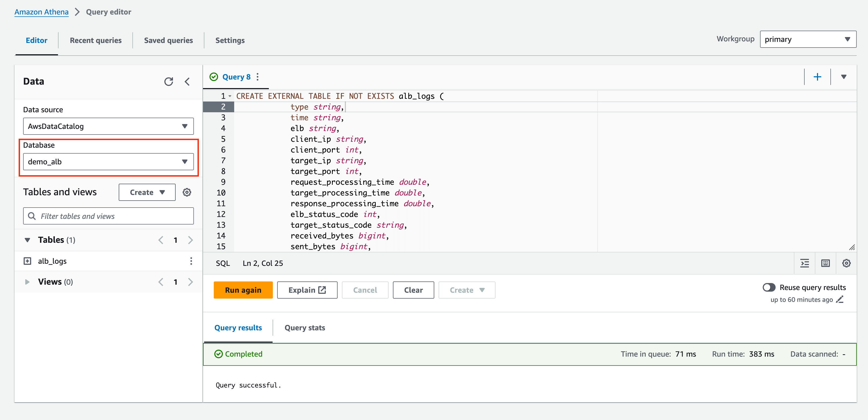This screenshot has height=420, width=868.
Task: Toggle Reuse query results switch
Action: [769, 287]
